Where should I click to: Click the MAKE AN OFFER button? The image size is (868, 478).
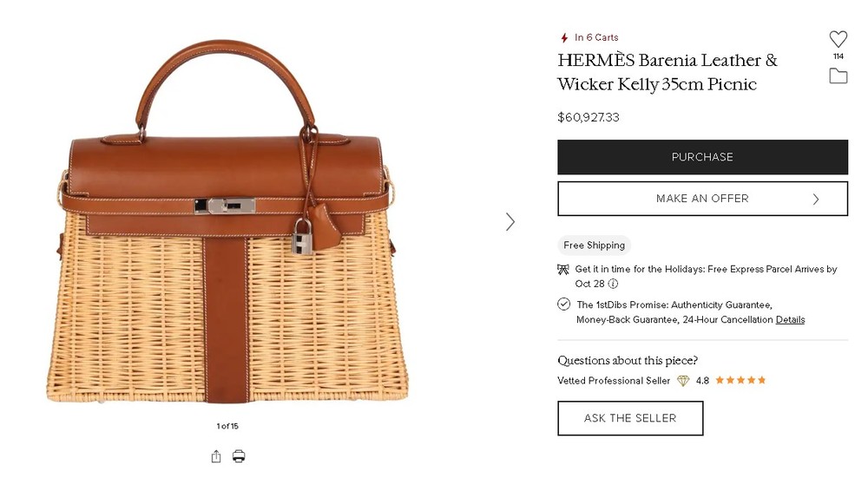tap(701, 199)
